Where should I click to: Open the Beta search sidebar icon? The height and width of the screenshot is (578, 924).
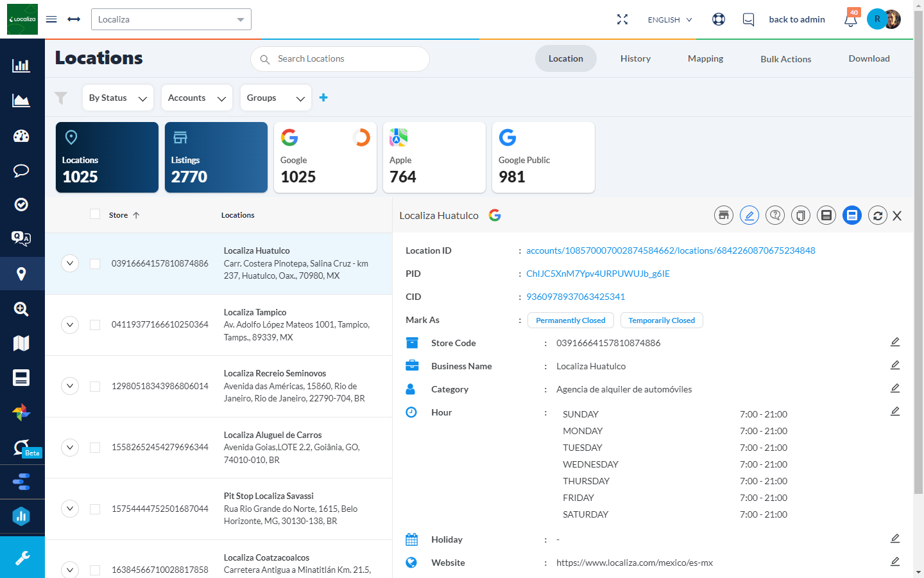21,448
